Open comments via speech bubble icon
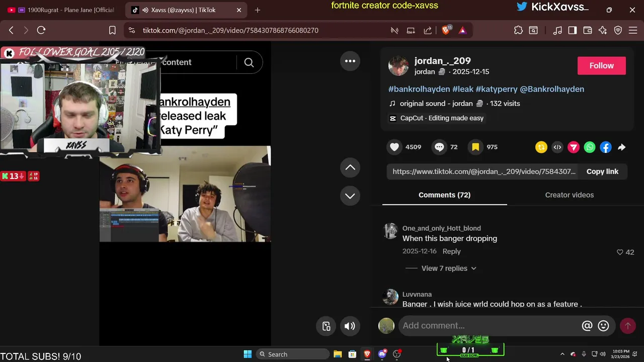This screenshot has height=362, width=644. click(x=439, y=147)
